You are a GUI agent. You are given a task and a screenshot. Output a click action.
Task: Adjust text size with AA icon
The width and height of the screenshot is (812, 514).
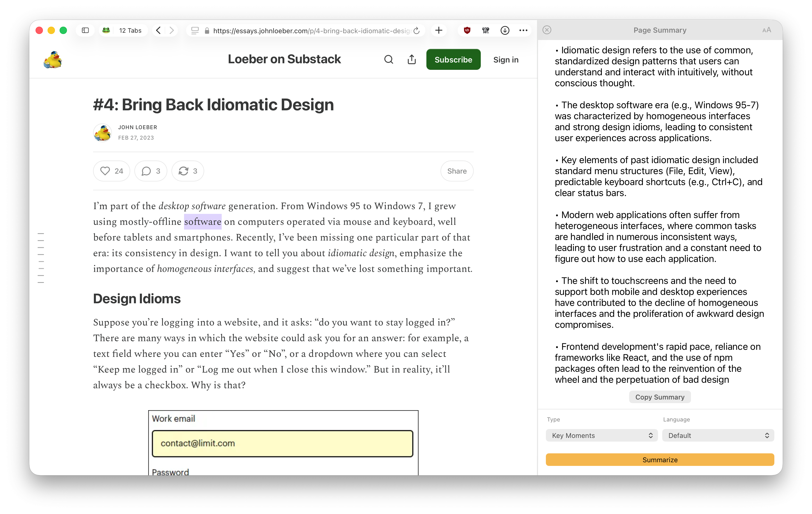click(767, 30)
